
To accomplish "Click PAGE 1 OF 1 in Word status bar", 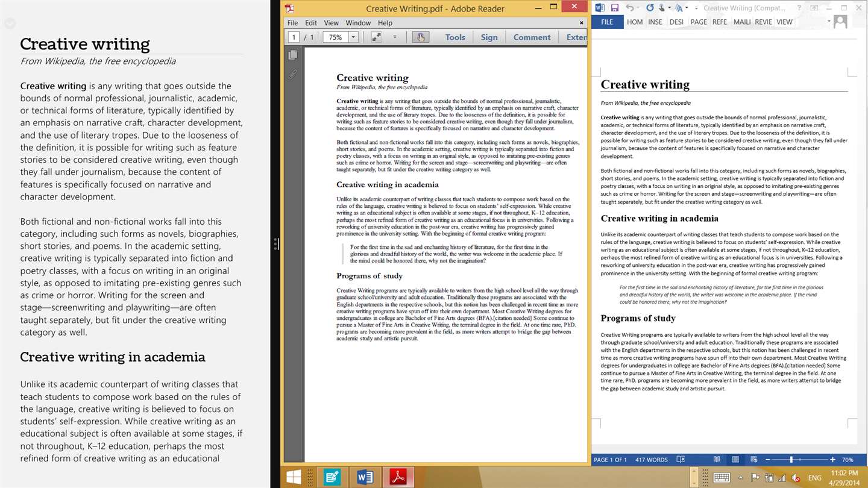I will pos(610,460).
